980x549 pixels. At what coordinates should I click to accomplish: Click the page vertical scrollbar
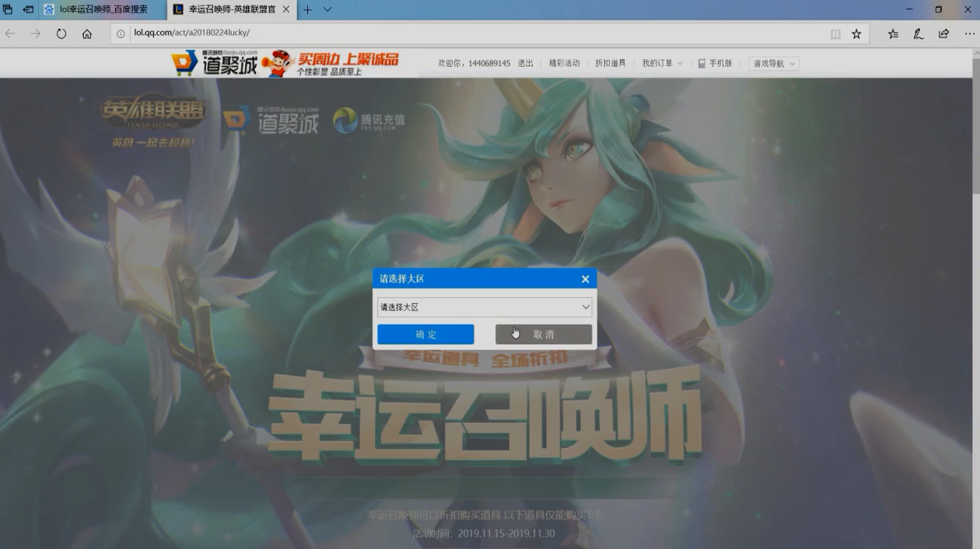(x=975, y=299)
